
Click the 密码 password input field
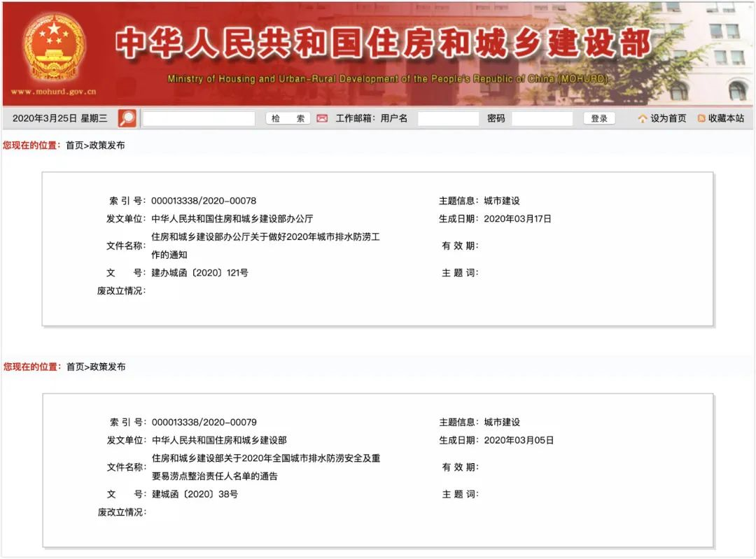pos(542,119)
